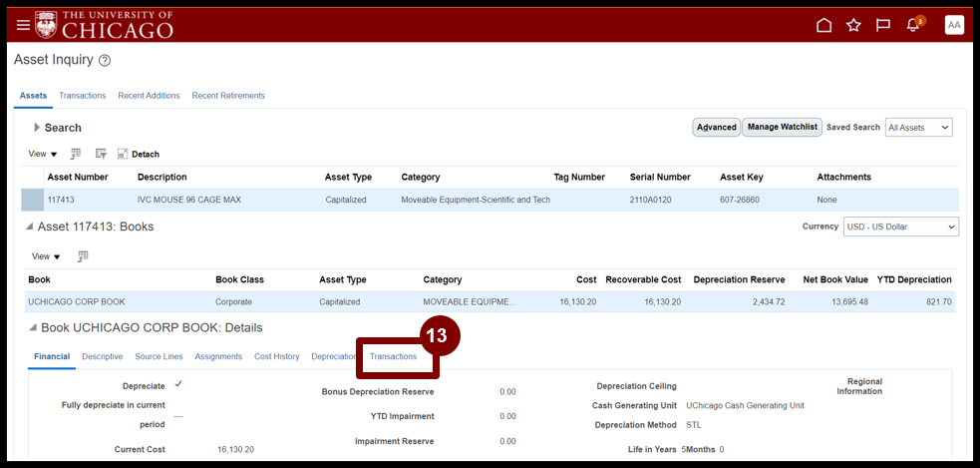
Task: Click Query By Example icon in Books toolbar
Action: click(83, 255)
